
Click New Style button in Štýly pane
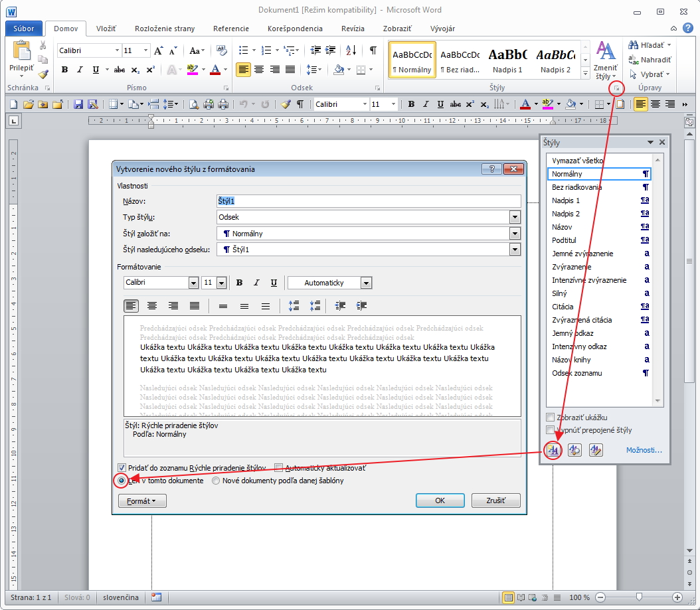coord(553,450)
